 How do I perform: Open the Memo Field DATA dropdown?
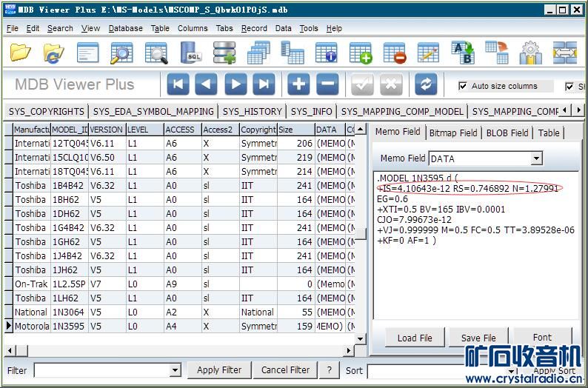(x=537, y=158)
